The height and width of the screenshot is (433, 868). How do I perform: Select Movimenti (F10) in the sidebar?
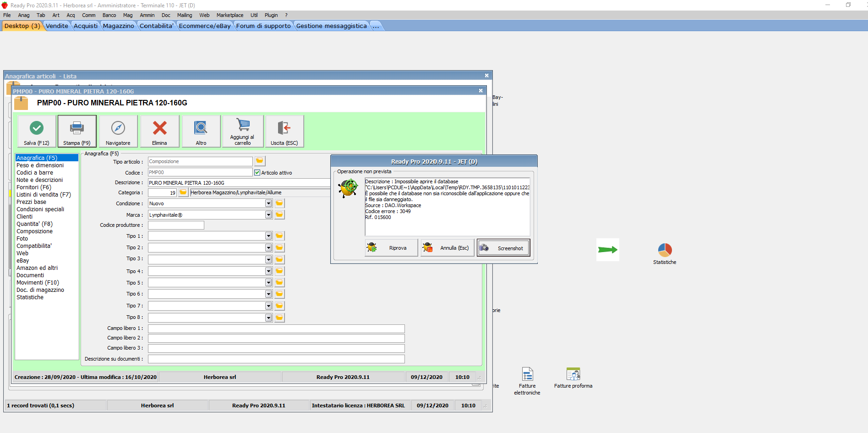point(38,283)
